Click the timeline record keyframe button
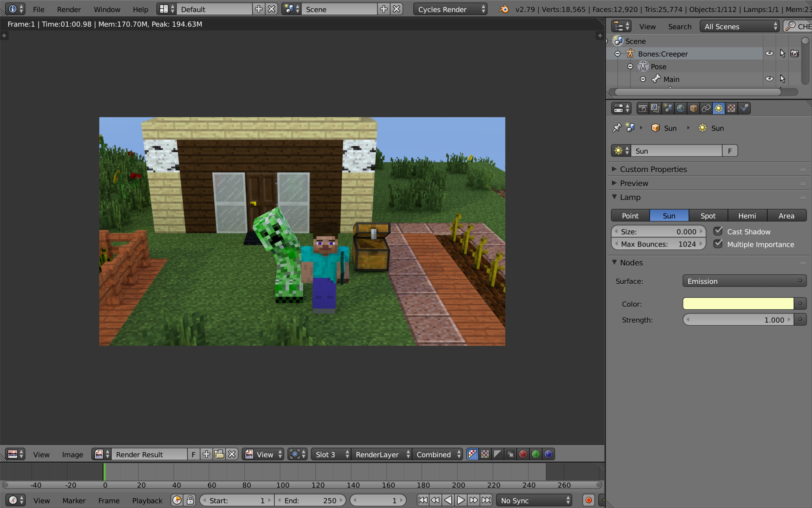 (x=588, y=500)
